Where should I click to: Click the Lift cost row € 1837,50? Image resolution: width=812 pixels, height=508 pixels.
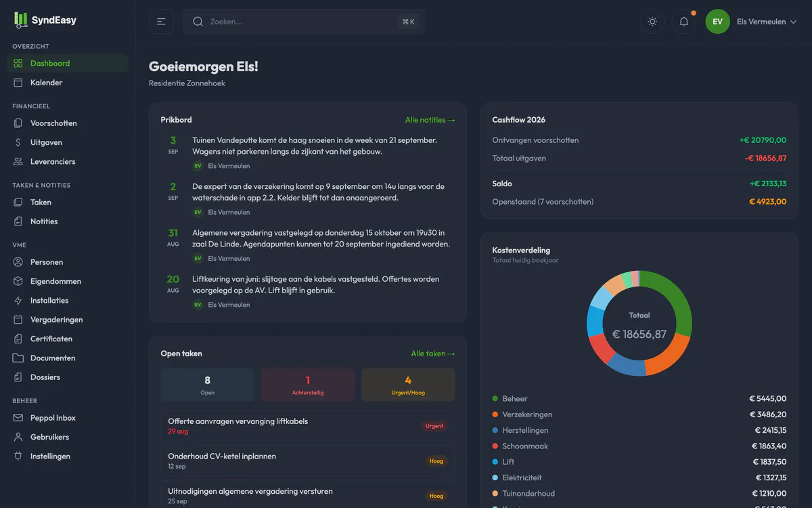[x=639, y=462]
